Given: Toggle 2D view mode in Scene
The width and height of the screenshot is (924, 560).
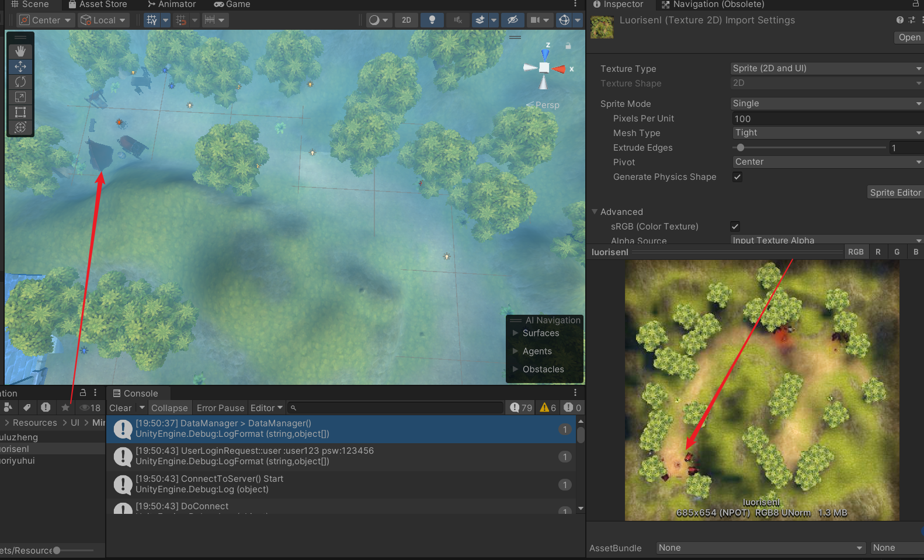Looking at the screenshot, I should coord(407,20).
